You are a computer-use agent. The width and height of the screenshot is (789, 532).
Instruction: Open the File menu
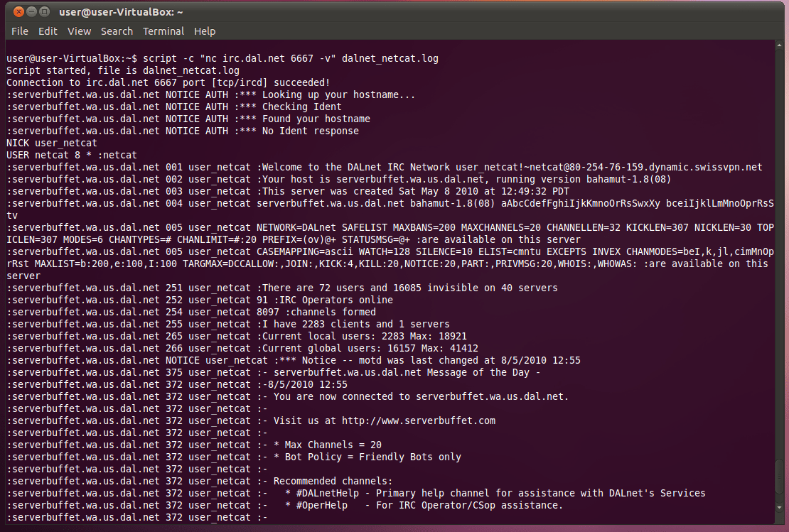tap(19, 31)
